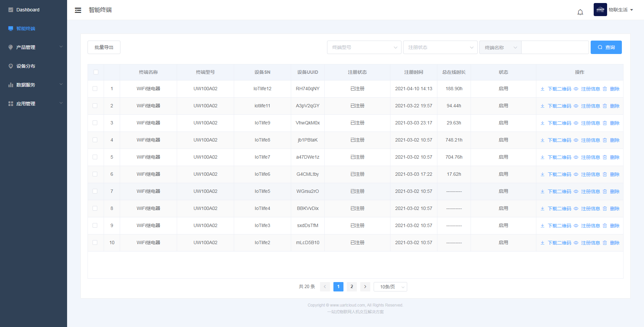Toggle the sidebar collapse hamburger icon
Viewport: 644px width, 327px height.
click(78, 10)
